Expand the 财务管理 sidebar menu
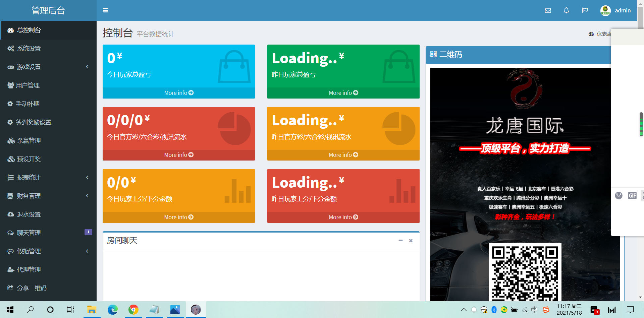This screenshot has height=318, width=644. point(48,196)
